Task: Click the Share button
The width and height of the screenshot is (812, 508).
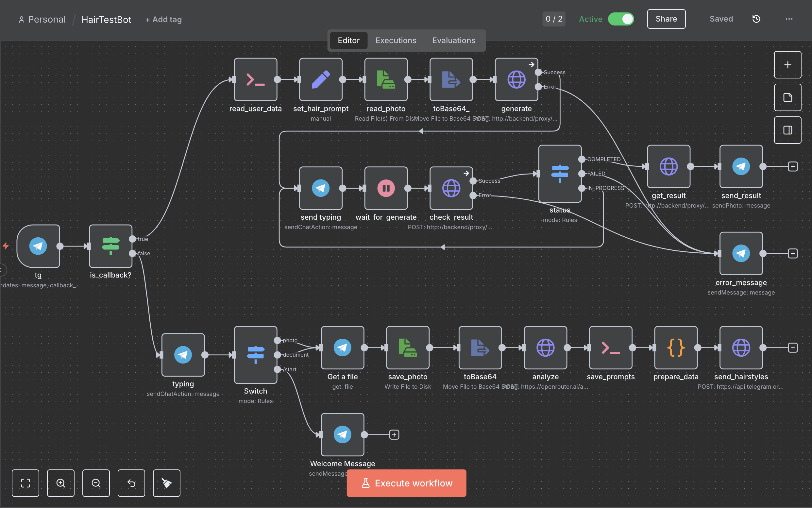Action: [x=666, y=19]
